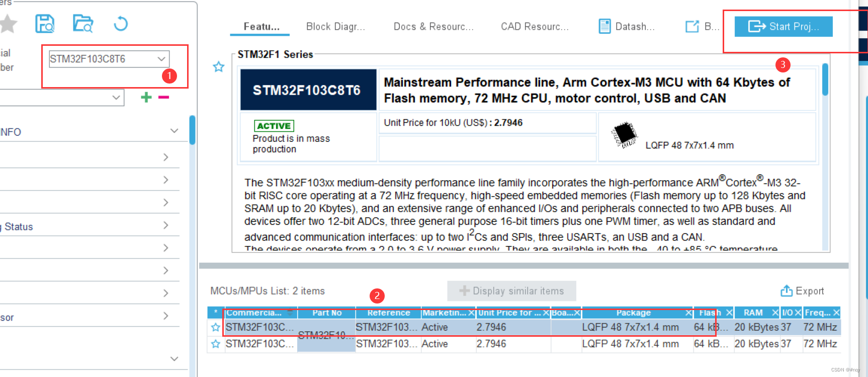
Task: Click the pink minus icon to remove
Action: coord(164,97)
